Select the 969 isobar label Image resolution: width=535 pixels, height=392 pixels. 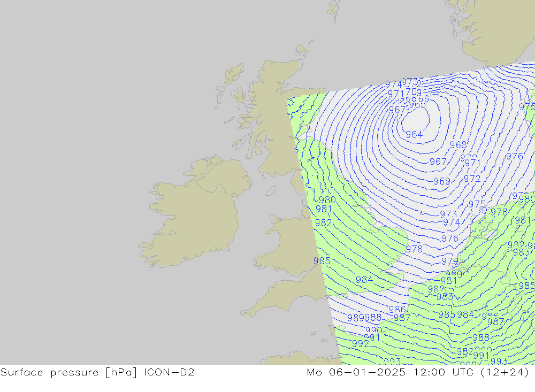[442, 181]
